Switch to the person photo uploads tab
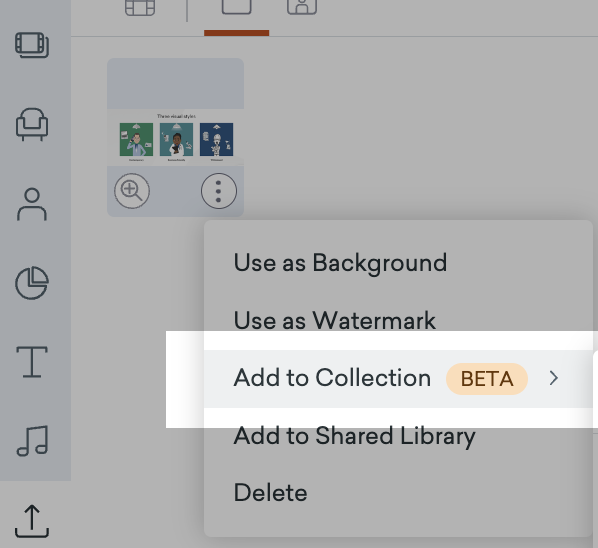The height and width of the screenshot is (548, 598). coord(302,8)
